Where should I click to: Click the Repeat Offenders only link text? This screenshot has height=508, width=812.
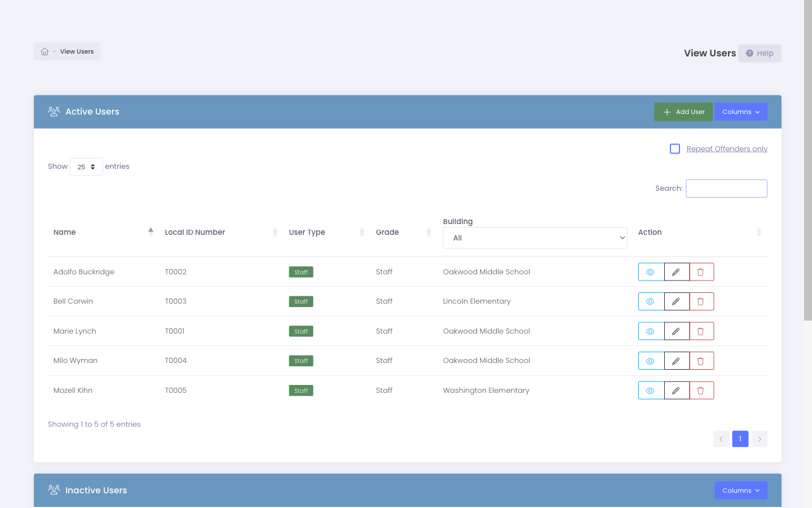pyautogui.click(x=727, y=149)
